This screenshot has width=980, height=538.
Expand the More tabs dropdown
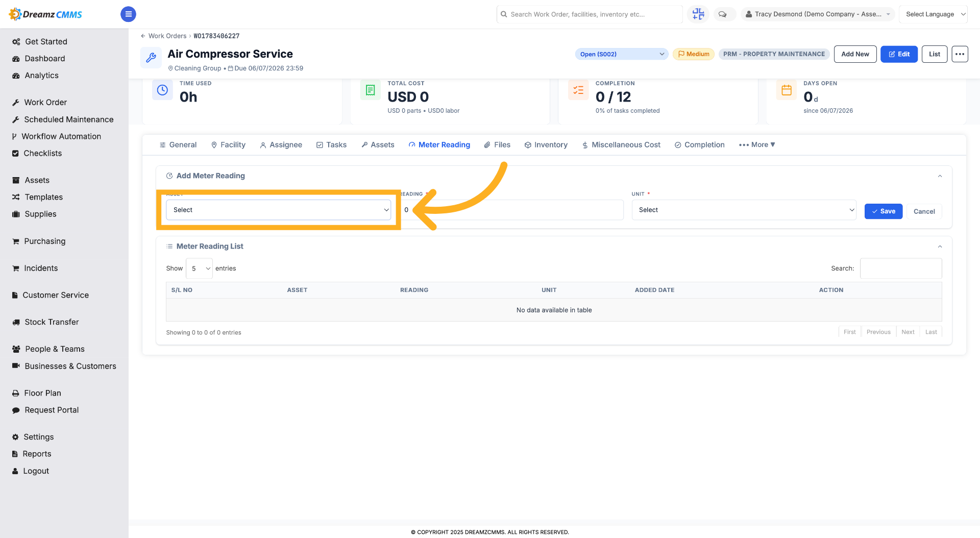757,145
